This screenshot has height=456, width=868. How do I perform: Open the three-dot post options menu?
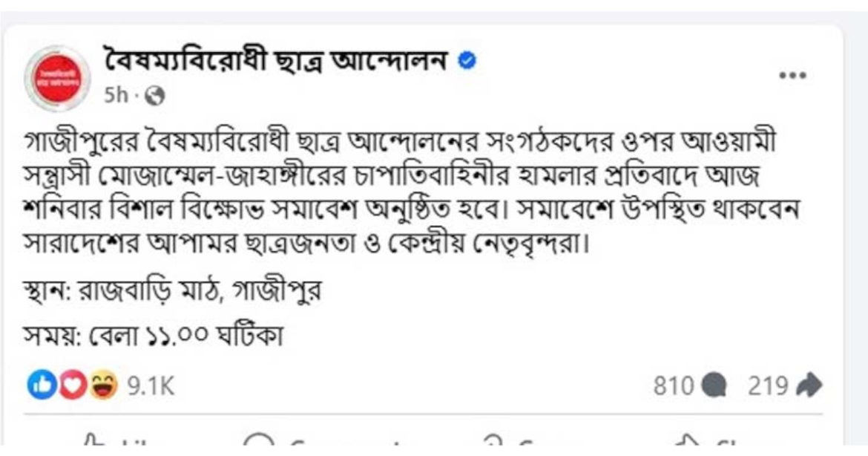click(x=792, y=76)
